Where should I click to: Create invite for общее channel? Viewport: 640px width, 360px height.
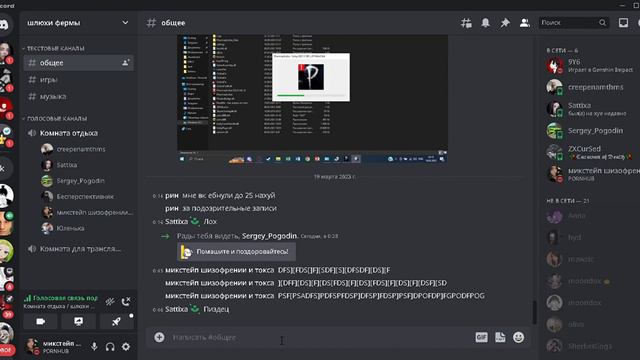click(126, 63)
